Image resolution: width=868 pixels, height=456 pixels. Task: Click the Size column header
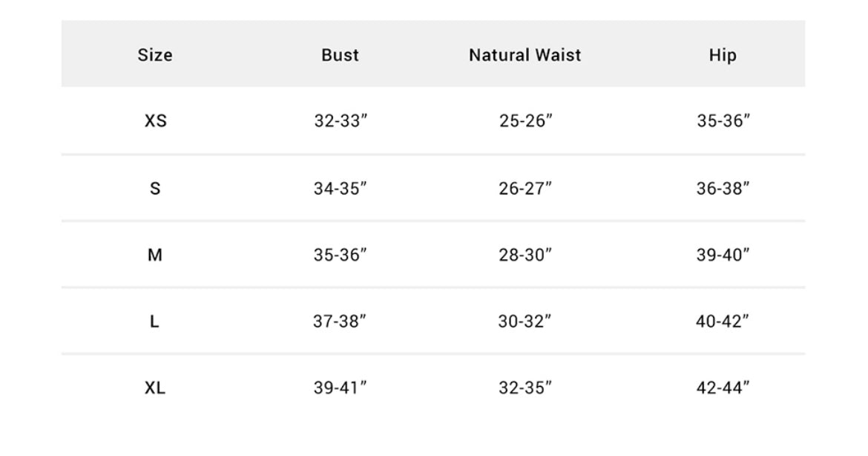coord(155,55)
